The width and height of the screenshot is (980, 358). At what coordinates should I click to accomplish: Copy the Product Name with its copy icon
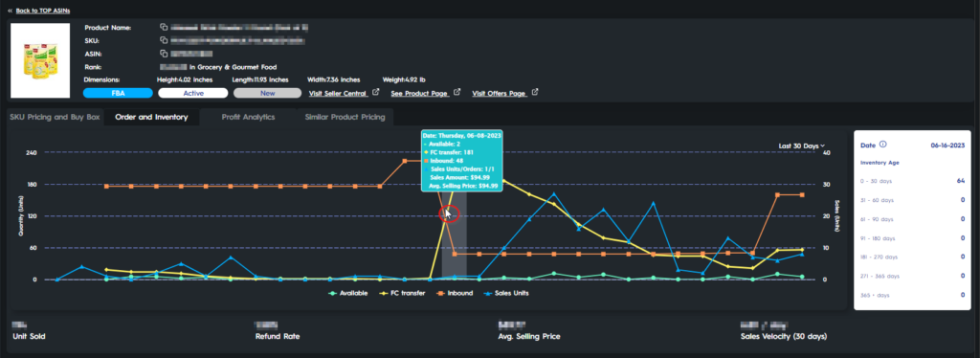[163, 28]
